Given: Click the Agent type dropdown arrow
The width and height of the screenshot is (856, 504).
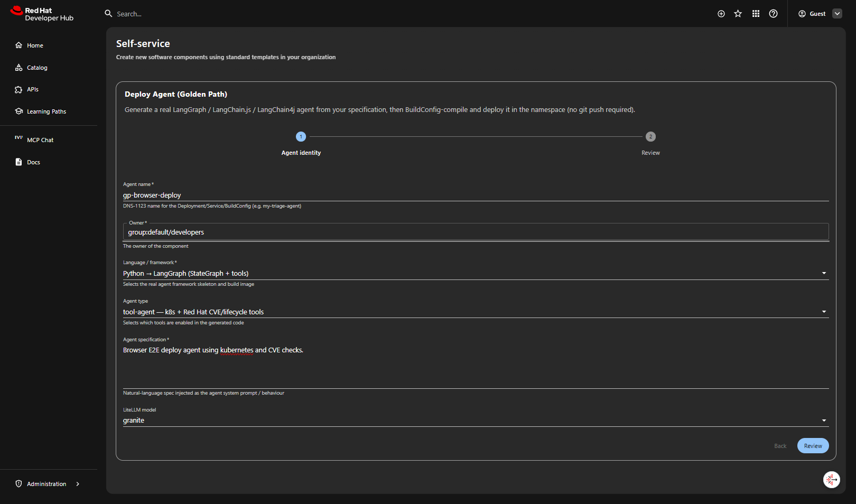Looking at the screenshot, I should click(x=824, y=312).
